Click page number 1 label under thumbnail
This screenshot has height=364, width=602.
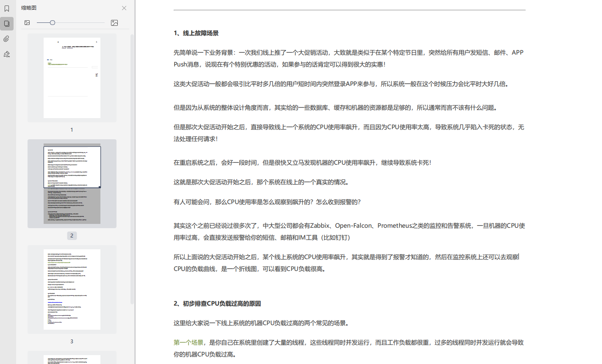(x=72, y=130)
